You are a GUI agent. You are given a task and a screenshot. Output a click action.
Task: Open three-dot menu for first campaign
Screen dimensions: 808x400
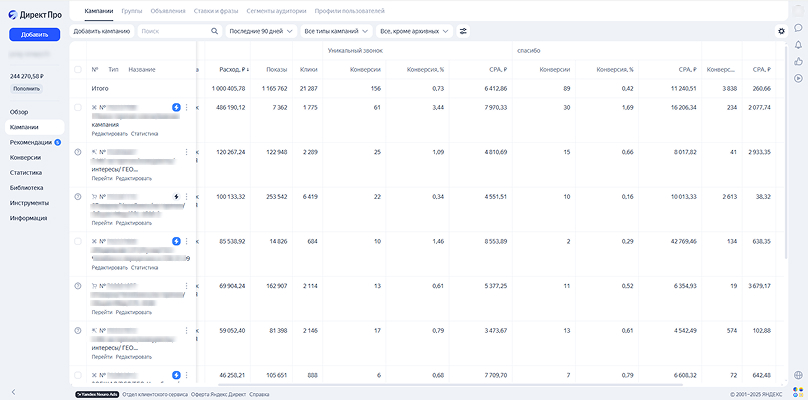point(187,108)
